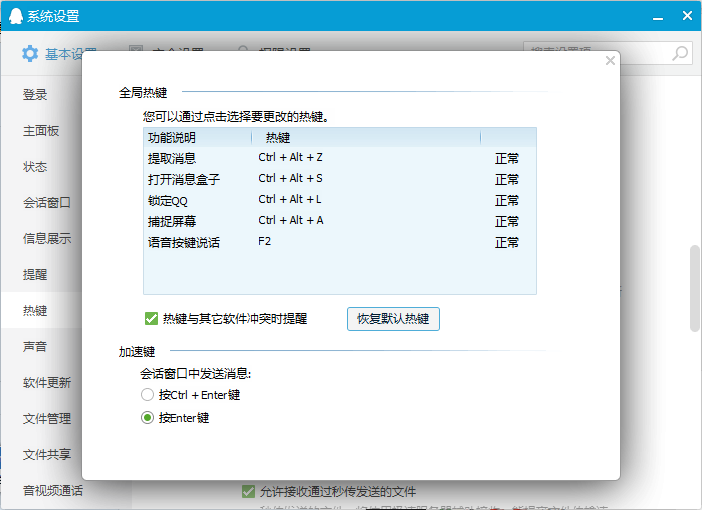Select the 按Enter键 radio option
This screenshot has width=702, height=510.
[x=147, y=418]
